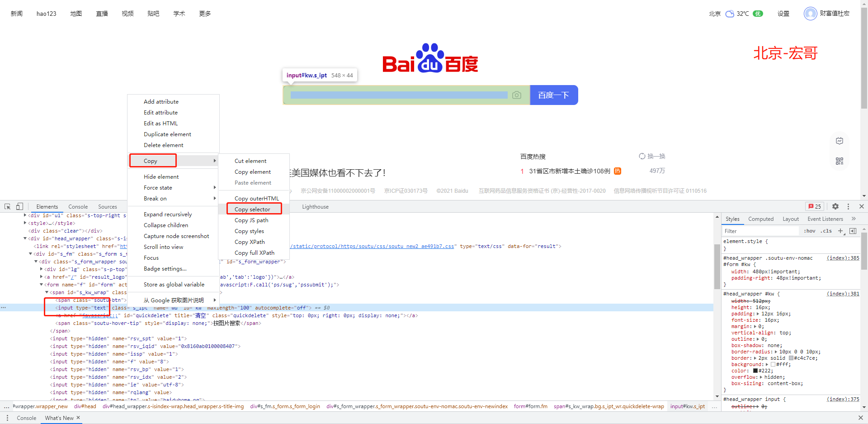Expand the div#lg node

click(x=41, y=269)
